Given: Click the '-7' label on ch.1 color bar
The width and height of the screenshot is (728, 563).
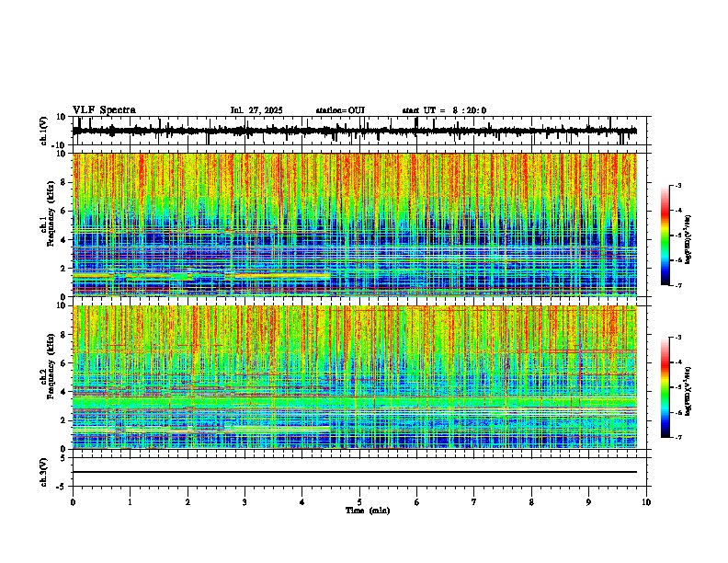Looking at the screenshot, I should tap(678, 285).
